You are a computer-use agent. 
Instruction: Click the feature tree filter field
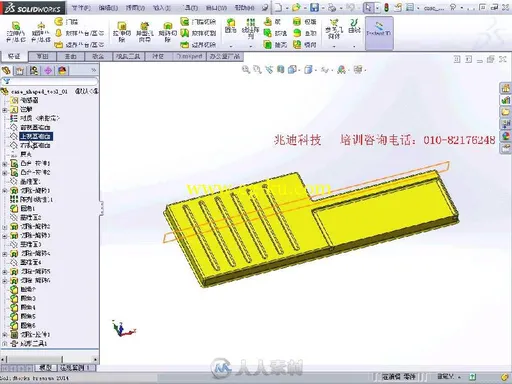pyautogui.click(x=50, y=81)
